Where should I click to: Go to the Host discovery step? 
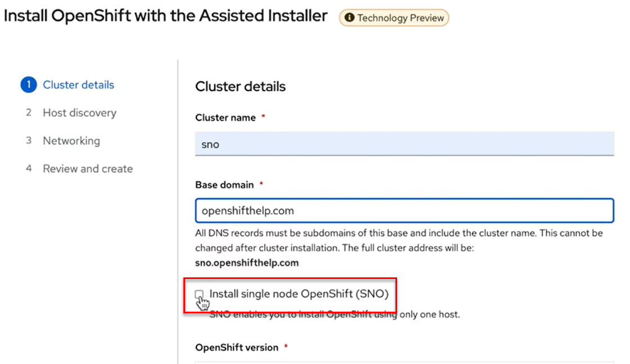79,113
